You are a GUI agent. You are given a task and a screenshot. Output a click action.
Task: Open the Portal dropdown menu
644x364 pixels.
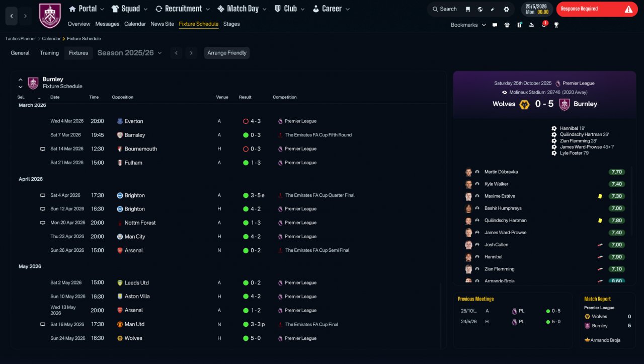coord(86,9)
